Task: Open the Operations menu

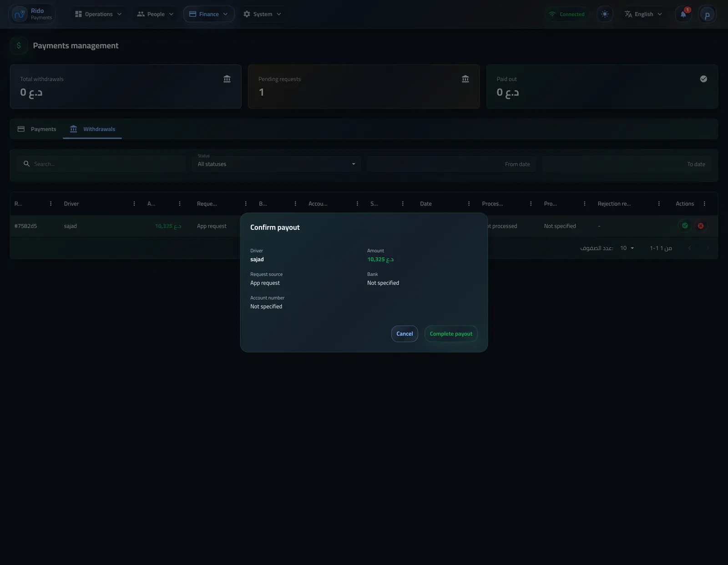Action: tap(98, 14)
